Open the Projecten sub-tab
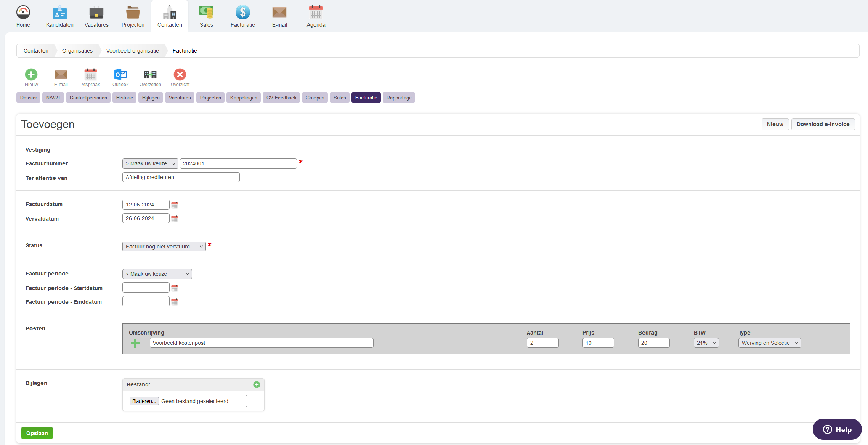 pos(210,98)
